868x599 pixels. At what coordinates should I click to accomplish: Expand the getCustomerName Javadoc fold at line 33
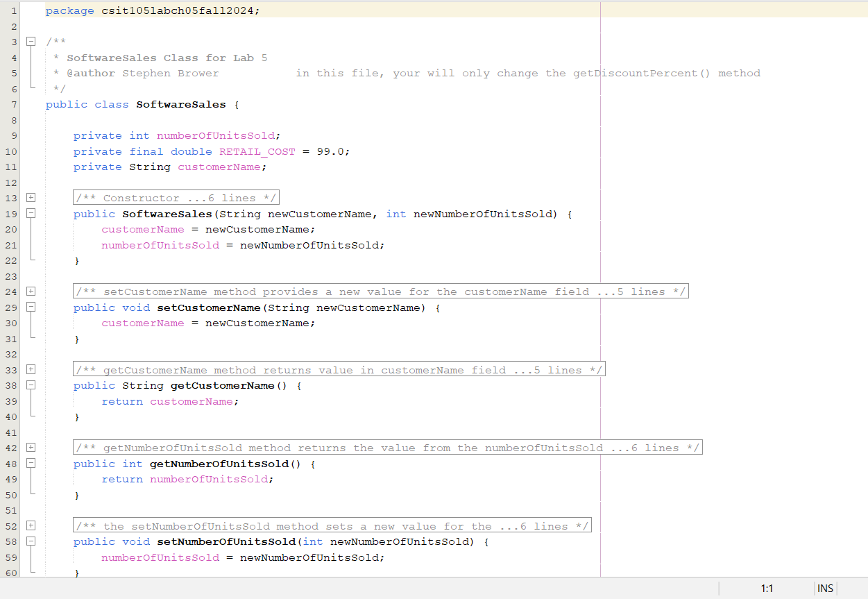click(31, 370)
